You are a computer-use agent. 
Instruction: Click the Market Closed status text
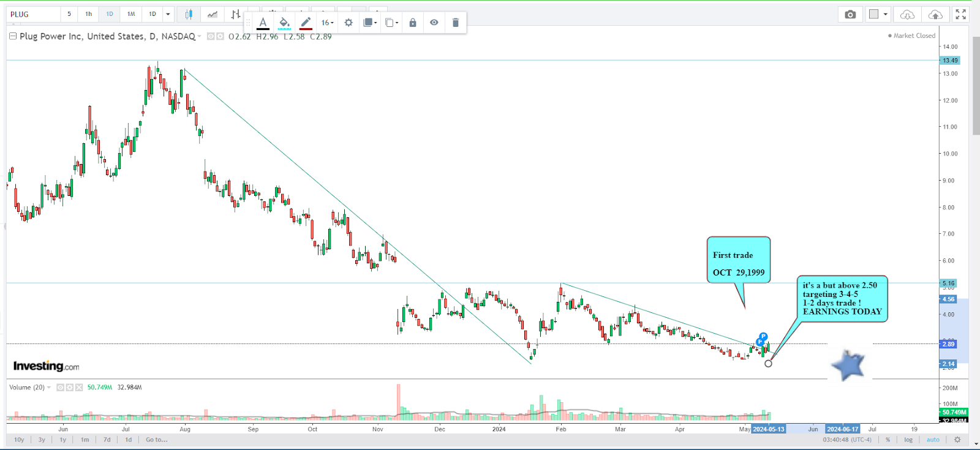914,36
